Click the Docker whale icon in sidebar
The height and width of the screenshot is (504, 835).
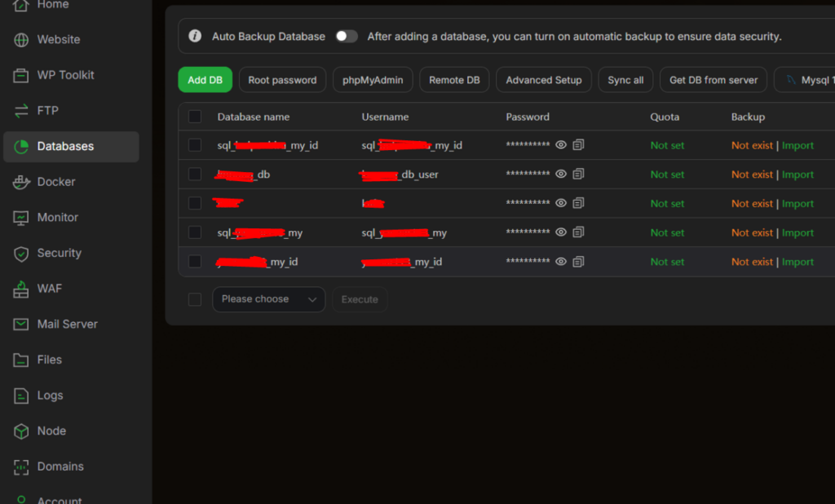tap(20, 182)
